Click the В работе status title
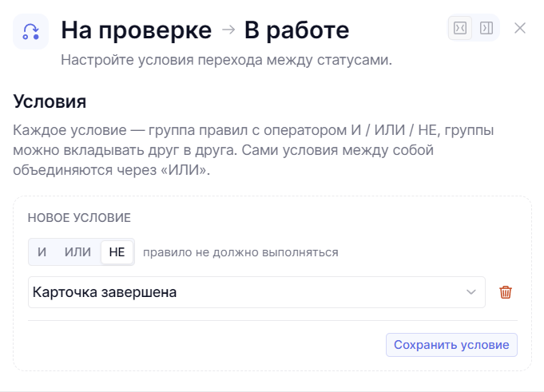Screen dimensions: 544x392 point(296,30)
